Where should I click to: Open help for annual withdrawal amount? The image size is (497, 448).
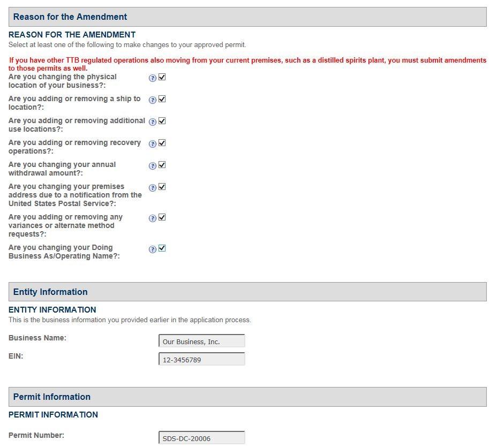coord(153,166)
